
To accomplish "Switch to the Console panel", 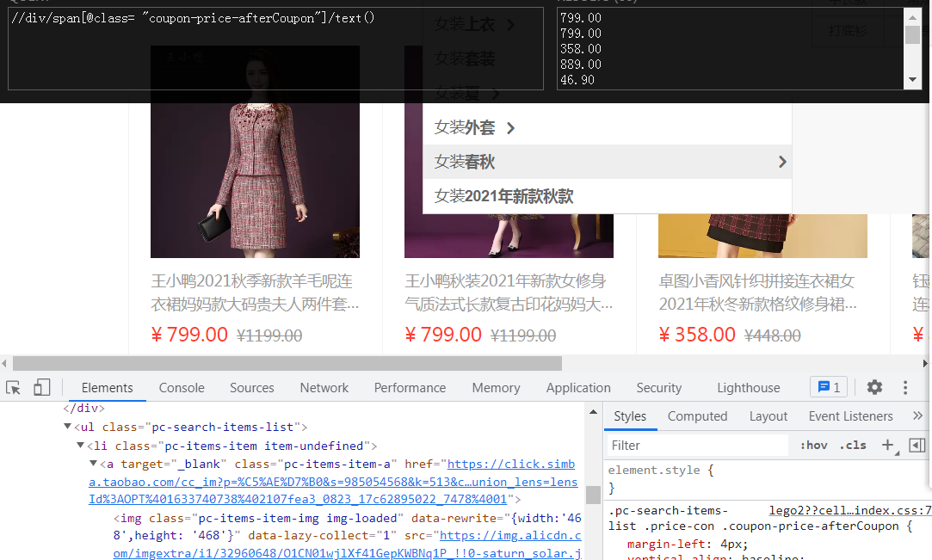I will pos(181,387).
